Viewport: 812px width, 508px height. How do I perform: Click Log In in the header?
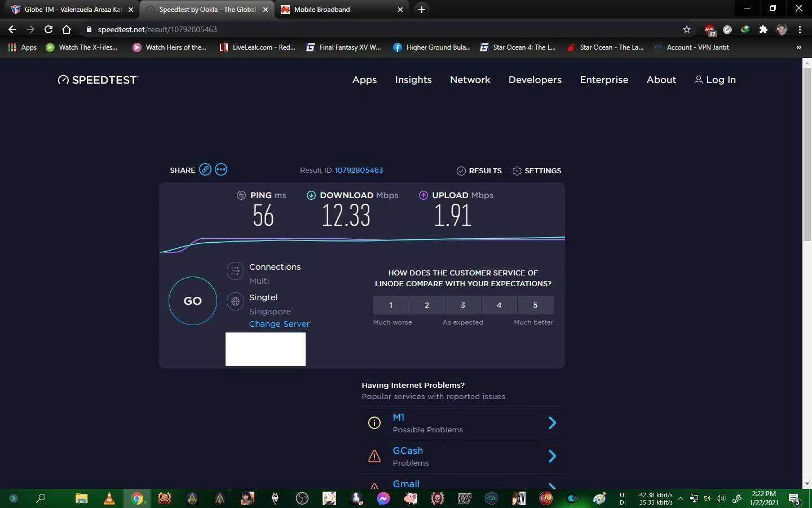[714, 80]
